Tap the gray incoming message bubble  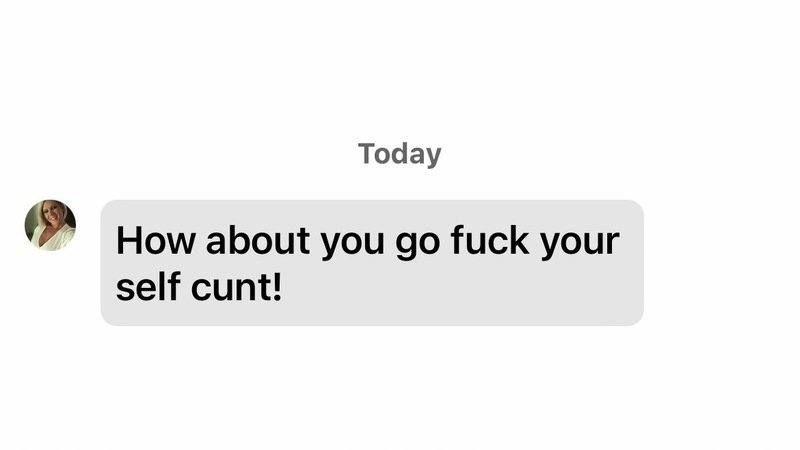[x=372, y=263]
